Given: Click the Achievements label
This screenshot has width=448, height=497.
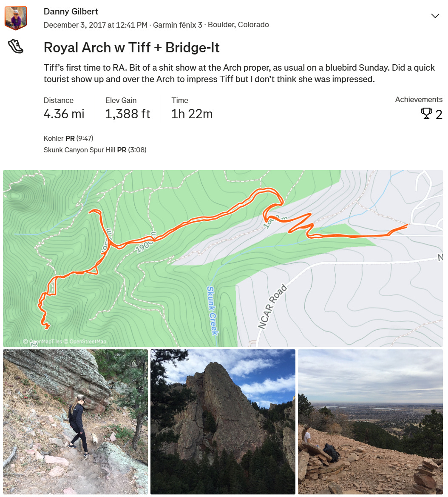Looking at the screenshot, I should [419, 100].
